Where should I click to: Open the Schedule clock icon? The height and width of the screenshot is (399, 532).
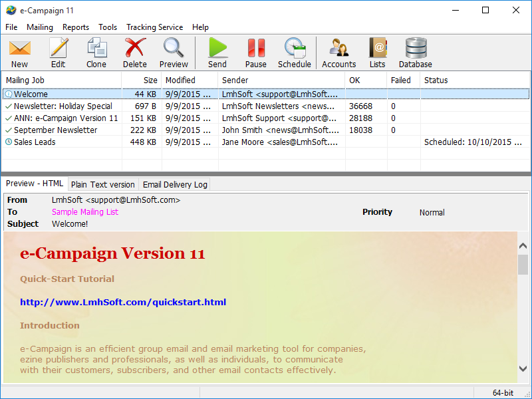point(295,53)
